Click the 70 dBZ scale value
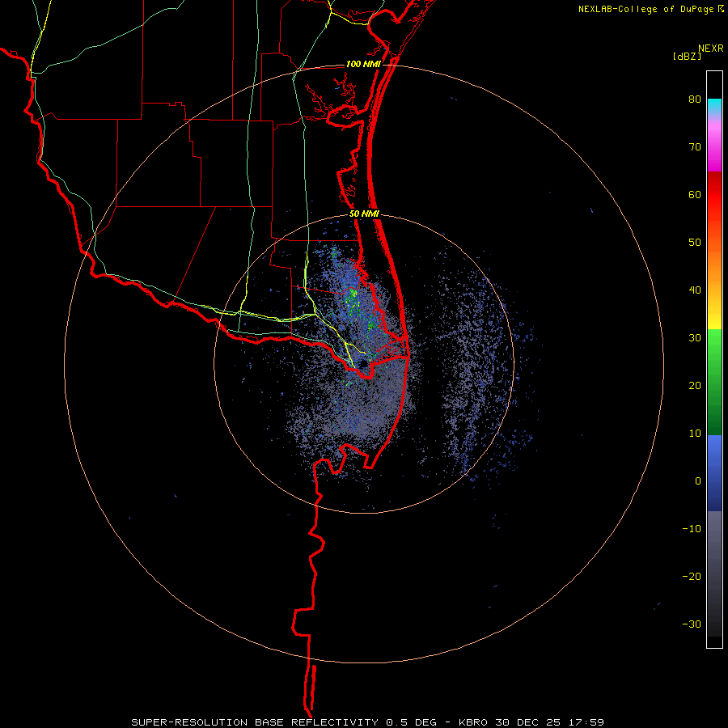Viewport: 728px width, 728px height. [x=695, y=147]
